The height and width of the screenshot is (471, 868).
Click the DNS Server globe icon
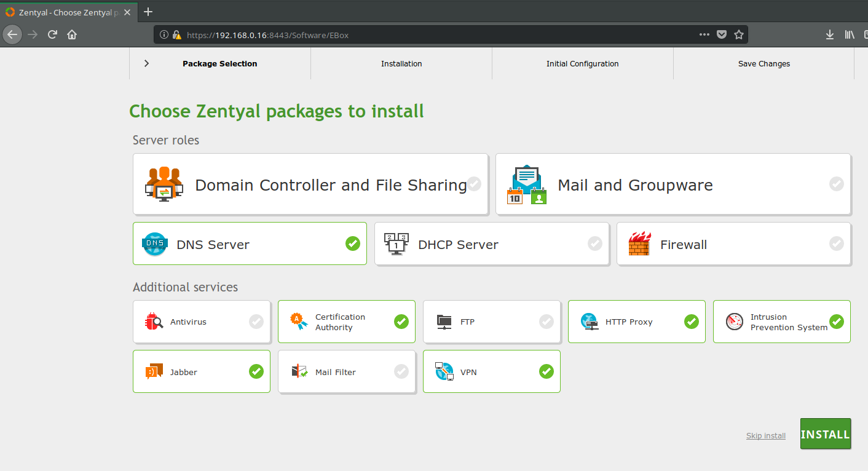pos(154,244)
